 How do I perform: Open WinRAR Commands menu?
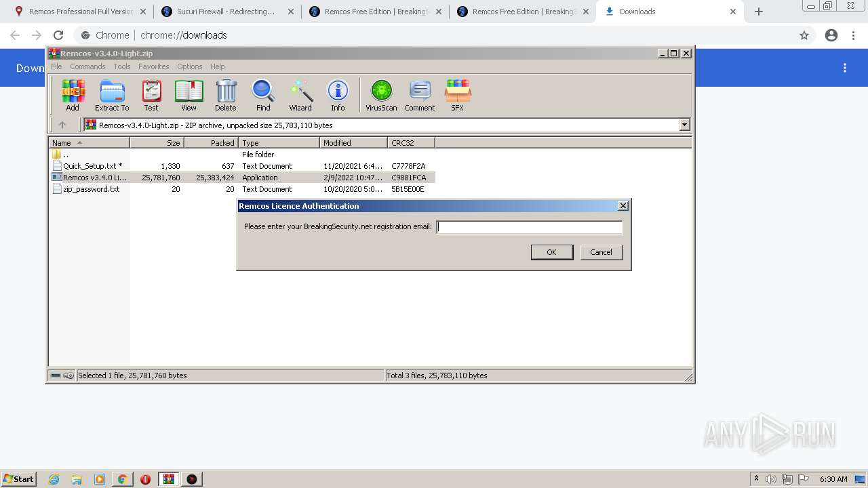point(87,66)
